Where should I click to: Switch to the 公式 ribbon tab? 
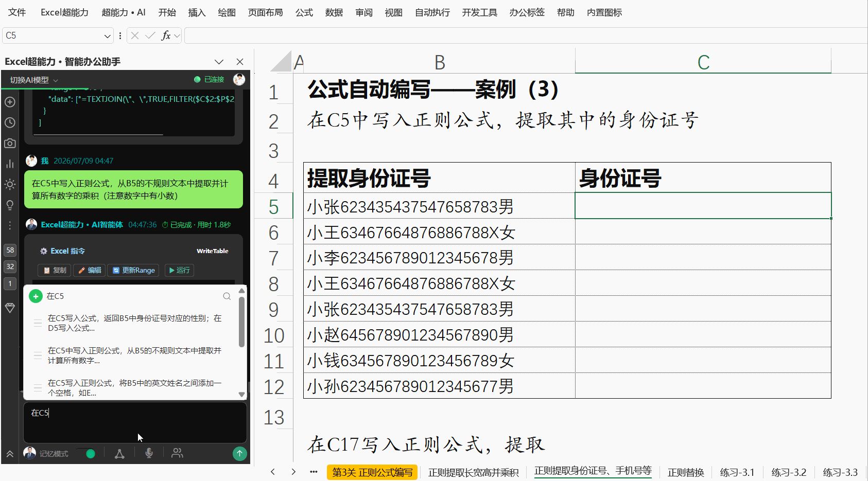(304, 12)
